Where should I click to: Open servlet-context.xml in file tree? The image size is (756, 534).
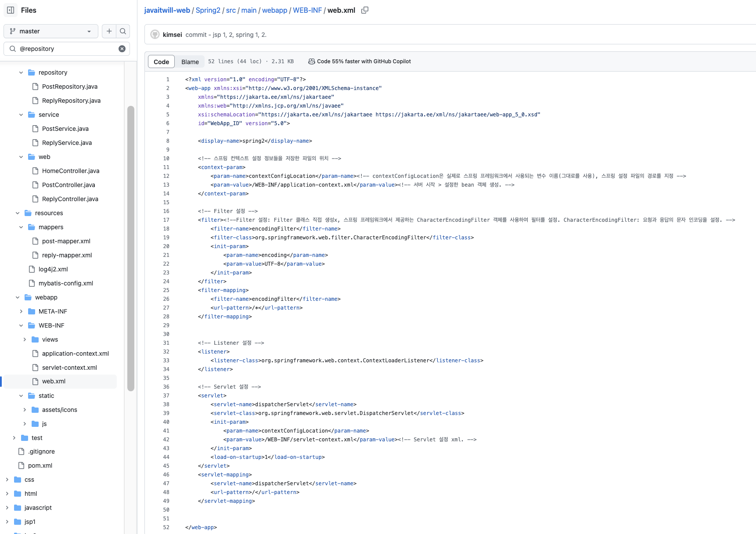click(x=69, y=368)
